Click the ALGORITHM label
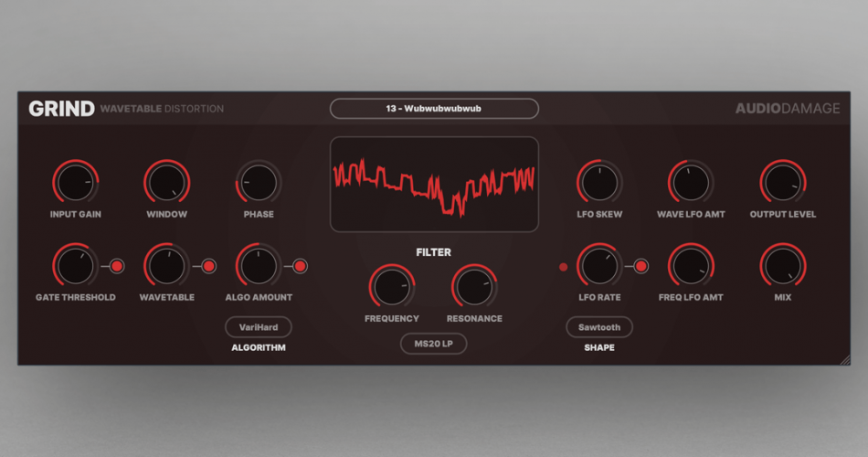The width and height of the screenshot is (868, 457). click(x=259, y=347)
